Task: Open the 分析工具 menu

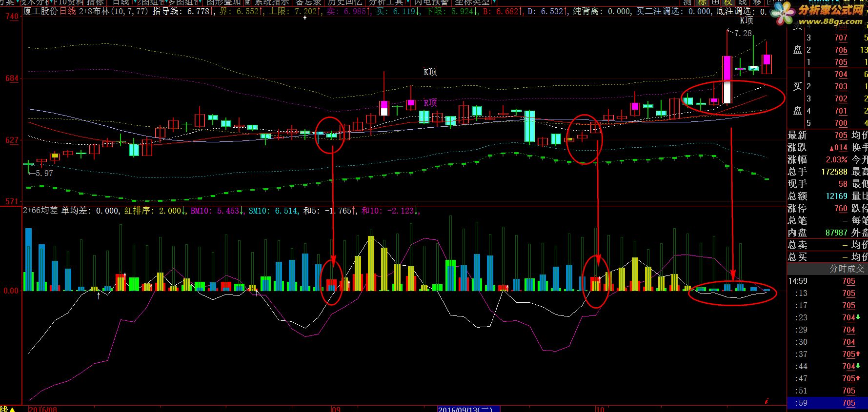Action: tap(385, 2)
